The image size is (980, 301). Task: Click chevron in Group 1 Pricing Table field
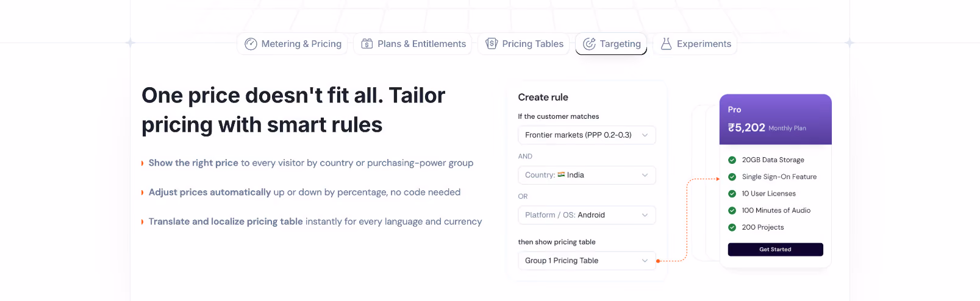[x=645, y=261]
